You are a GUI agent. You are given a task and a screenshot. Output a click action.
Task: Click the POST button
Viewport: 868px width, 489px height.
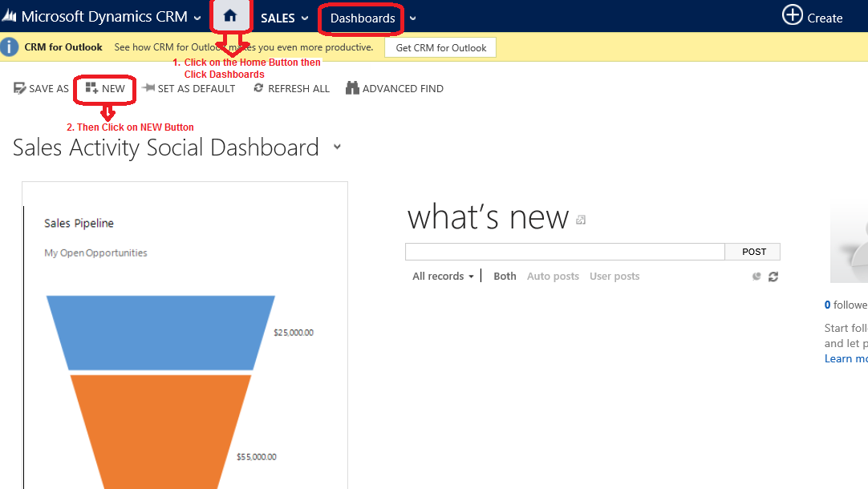coord(753,252)
